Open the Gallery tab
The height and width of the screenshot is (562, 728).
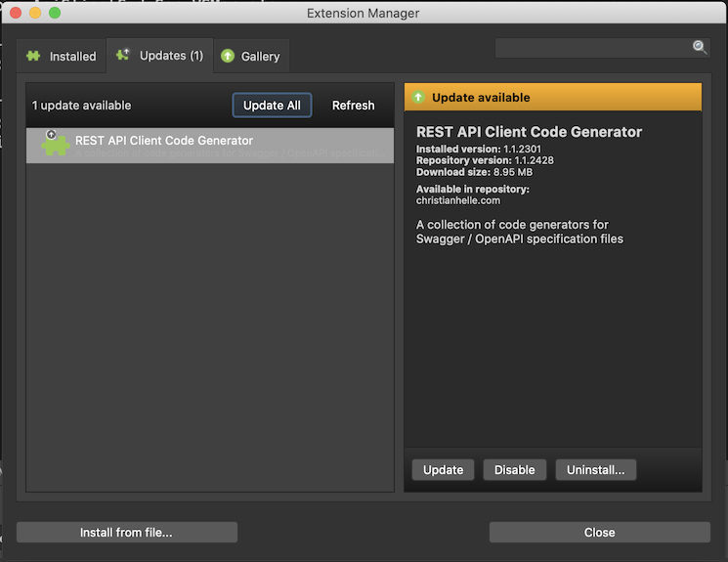click(x=251, y=57)
